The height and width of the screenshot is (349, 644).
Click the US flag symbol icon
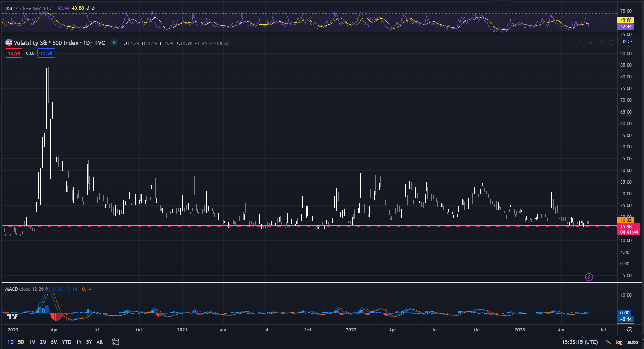click(x=9, y=43)
